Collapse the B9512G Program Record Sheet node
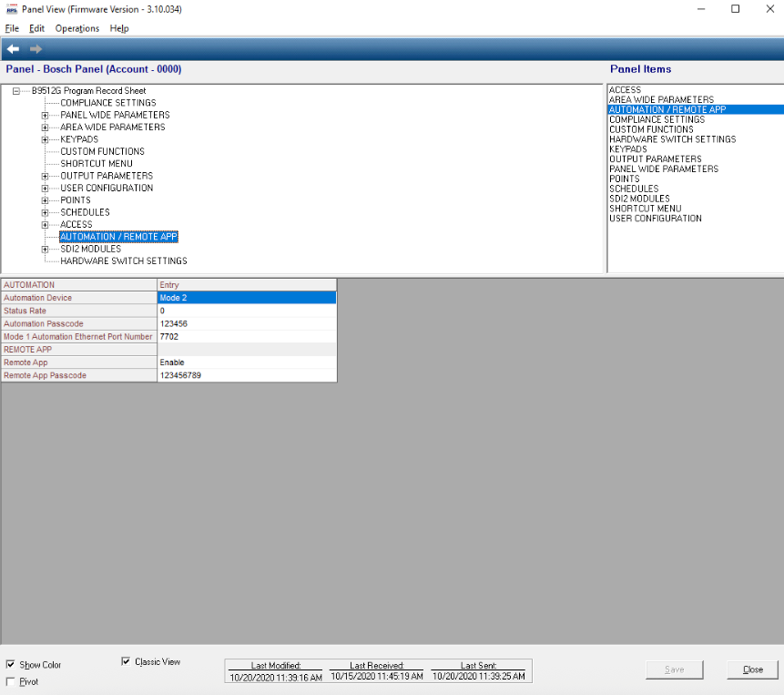Screen dimensions: 784x695 click(x=16, y=90)
